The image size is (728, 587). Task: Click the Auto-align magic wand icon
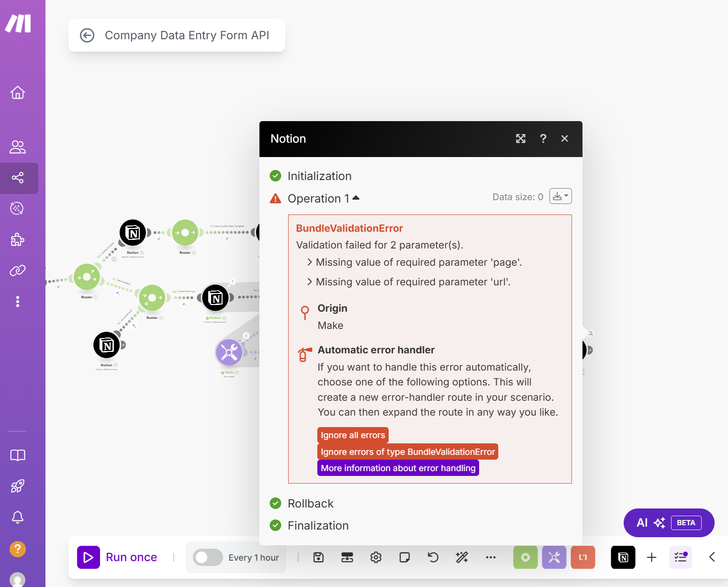(x=462, y=557)
